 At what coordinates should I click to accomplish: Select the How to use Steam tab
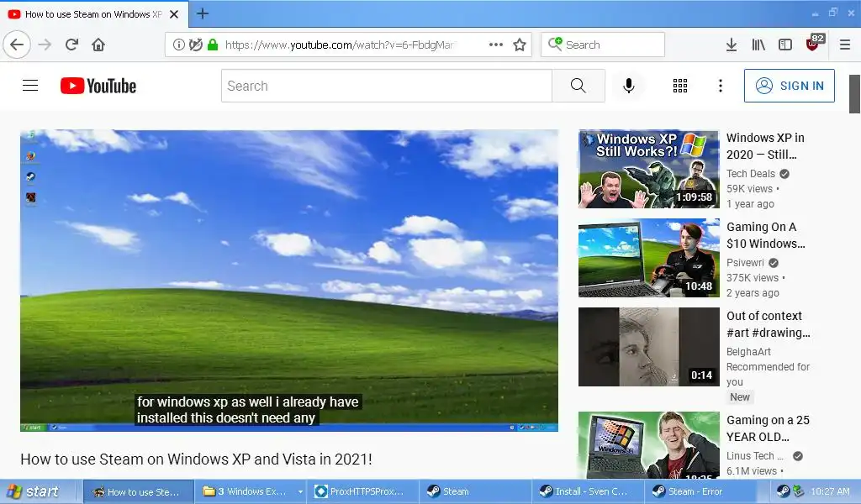(93, 14)
